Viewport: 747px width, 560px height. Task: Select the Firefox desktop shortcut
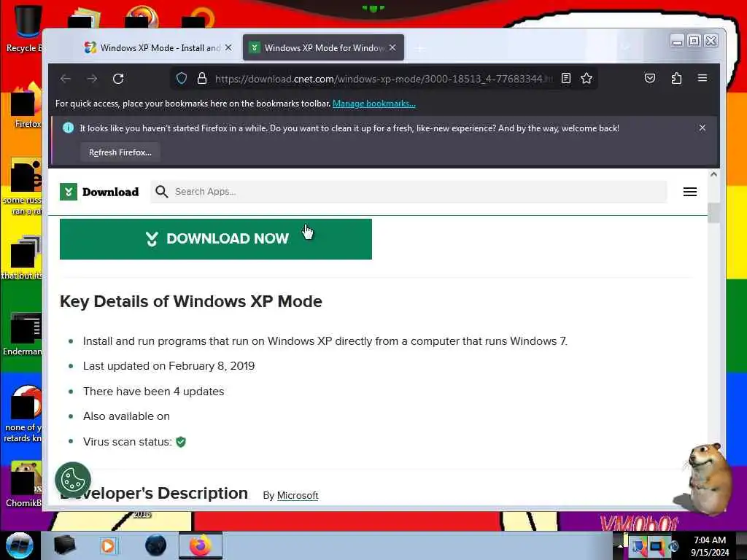point(27,106)
